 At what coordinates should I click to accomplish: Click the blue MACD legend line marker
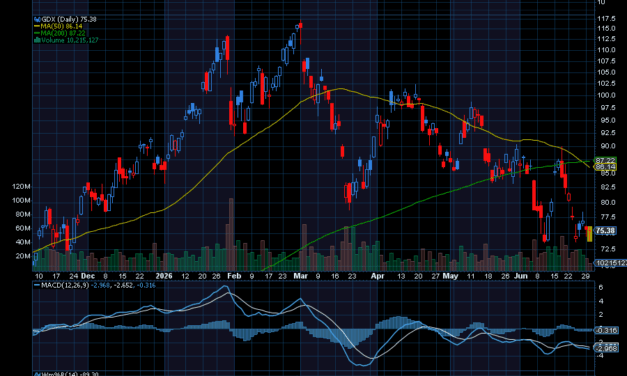[x=37, y=286]
